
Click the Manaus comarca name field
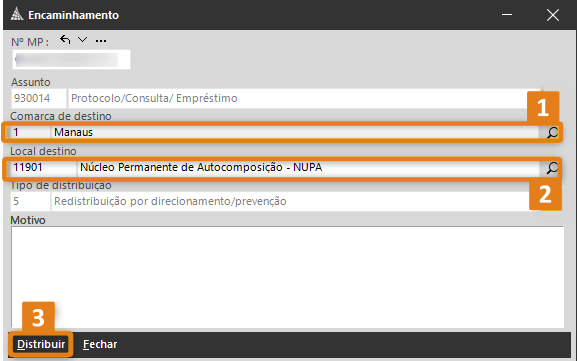pyautogui.click(x=295, y=132)
